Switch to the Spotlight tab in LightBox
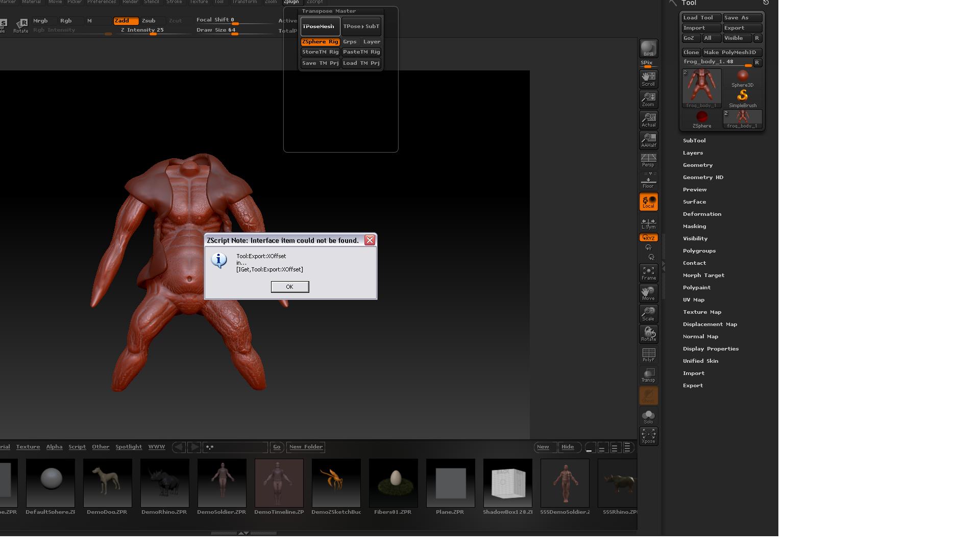The image size is (980, 551). coord(129,446)
